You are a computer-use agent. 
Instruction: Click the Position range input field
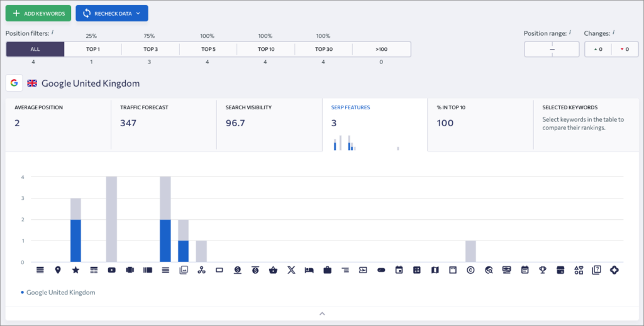tap(552, 49)
